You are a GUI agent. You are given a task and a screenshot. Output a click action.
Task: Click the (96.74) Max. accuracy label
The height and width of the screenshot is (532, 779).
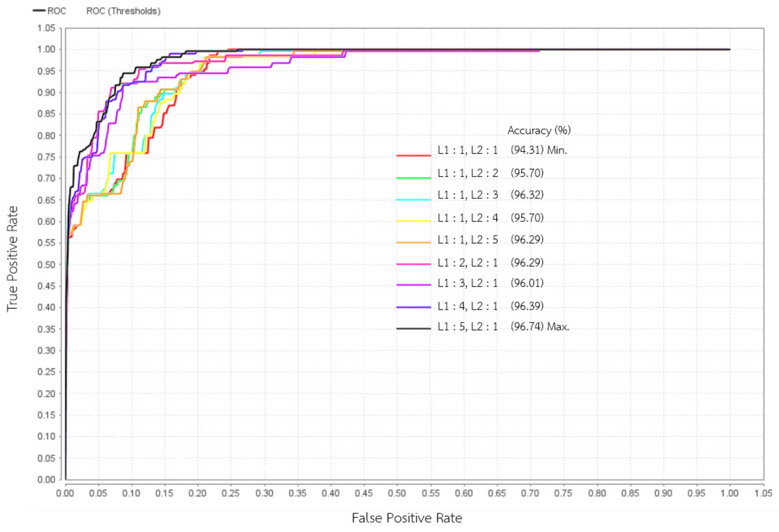tap(540, 327)
